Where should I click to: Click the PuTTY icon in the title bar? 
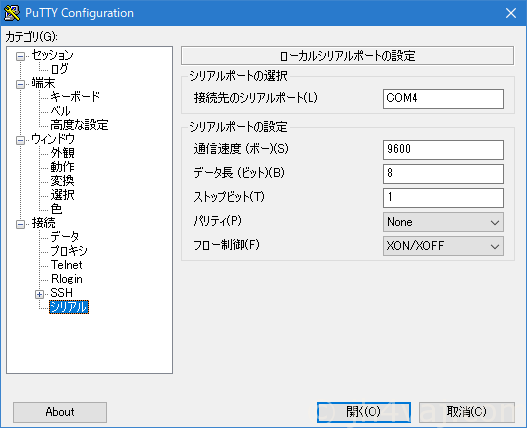pos(12,13)
